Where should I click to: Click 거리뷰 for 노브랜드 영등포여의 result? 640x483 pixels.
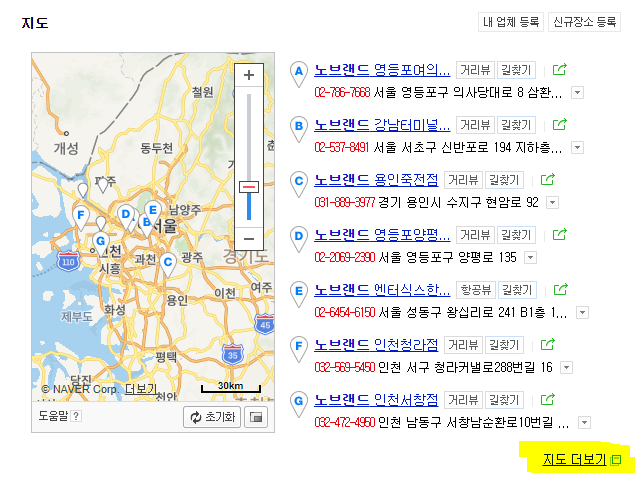(x=475, y=70)
